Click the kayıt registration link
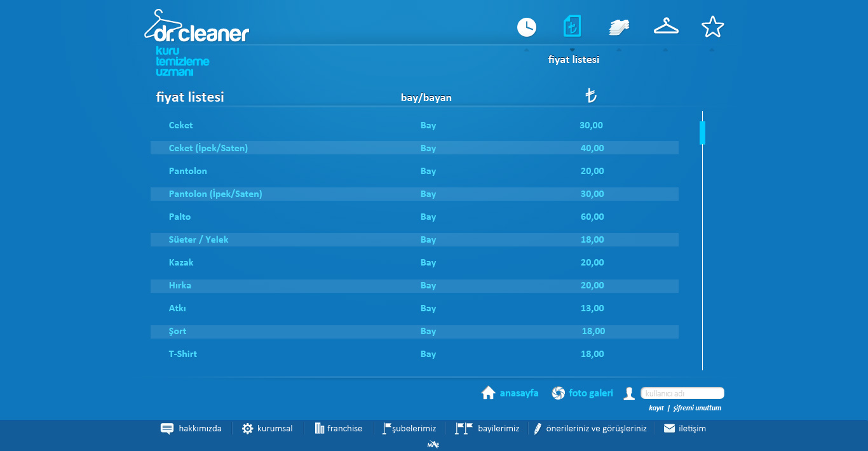 point(656,408)
